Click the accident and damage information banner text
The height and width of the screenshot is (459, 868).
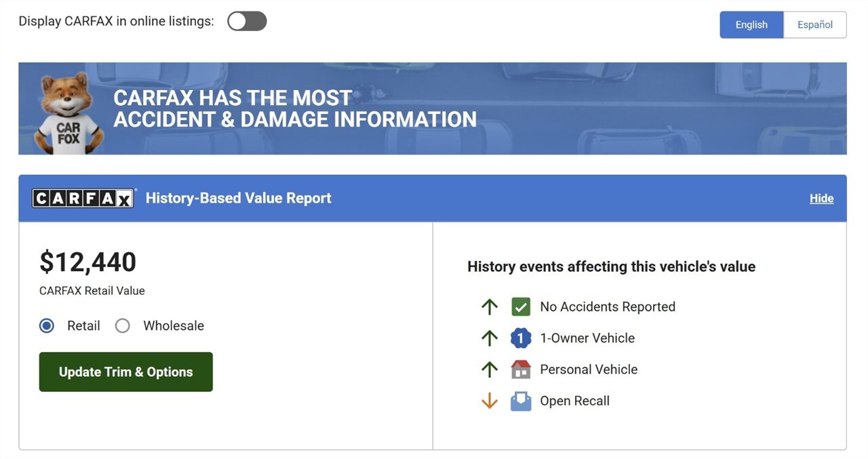pos(295,108)
